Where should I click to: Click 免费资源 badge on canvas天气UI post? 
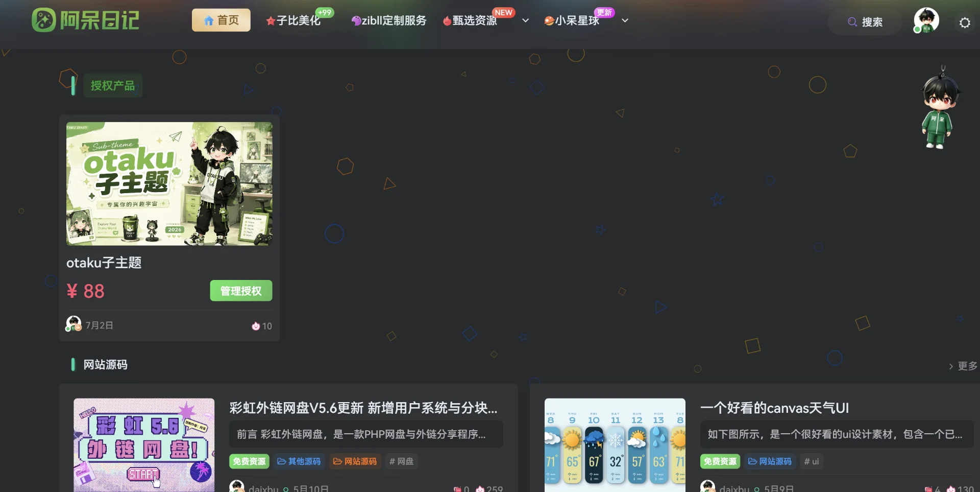tap(720, 461)
